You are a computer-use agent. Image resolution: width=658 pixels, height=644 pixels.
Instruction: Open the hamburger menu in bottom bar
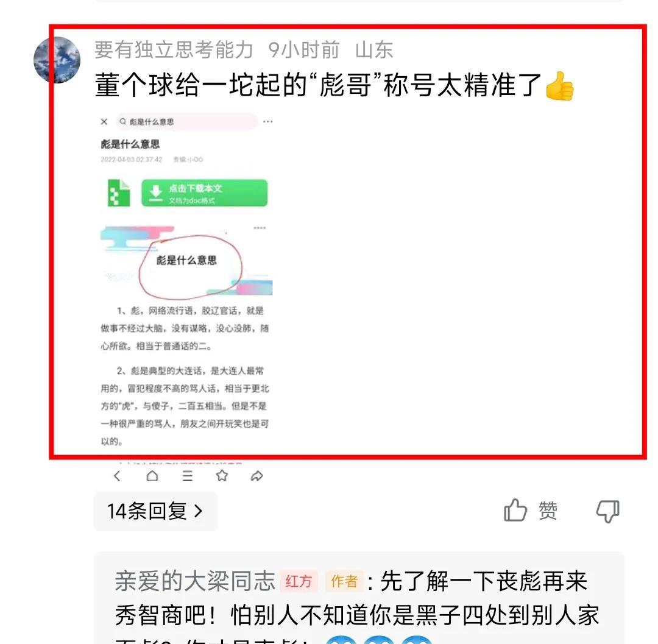(x=187, y=476)
